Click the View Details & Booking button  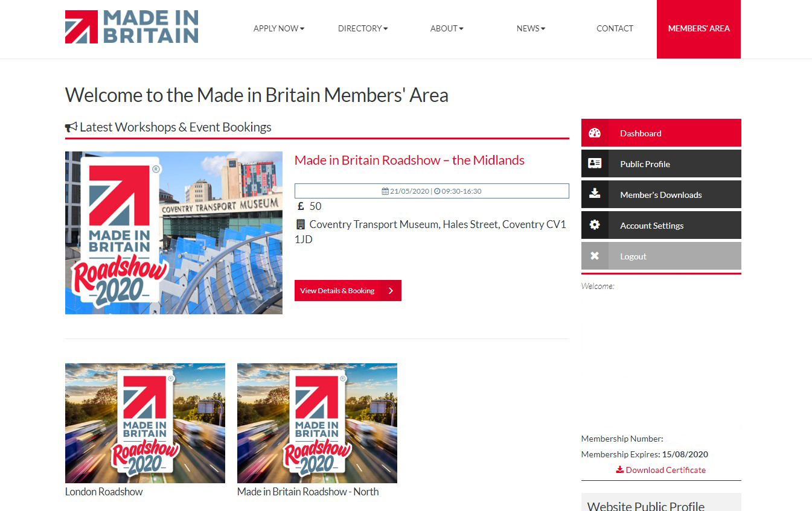click(348, 291)
